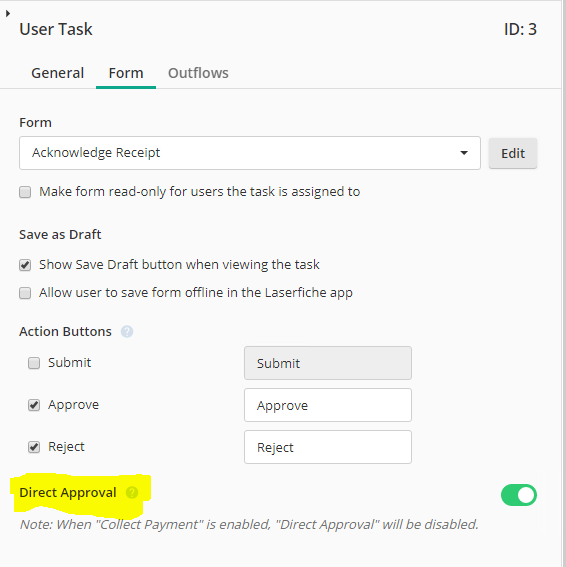Click the dropdown arrow in the Form selector
This screenshot has height=567, width=566.
point(464,153)
